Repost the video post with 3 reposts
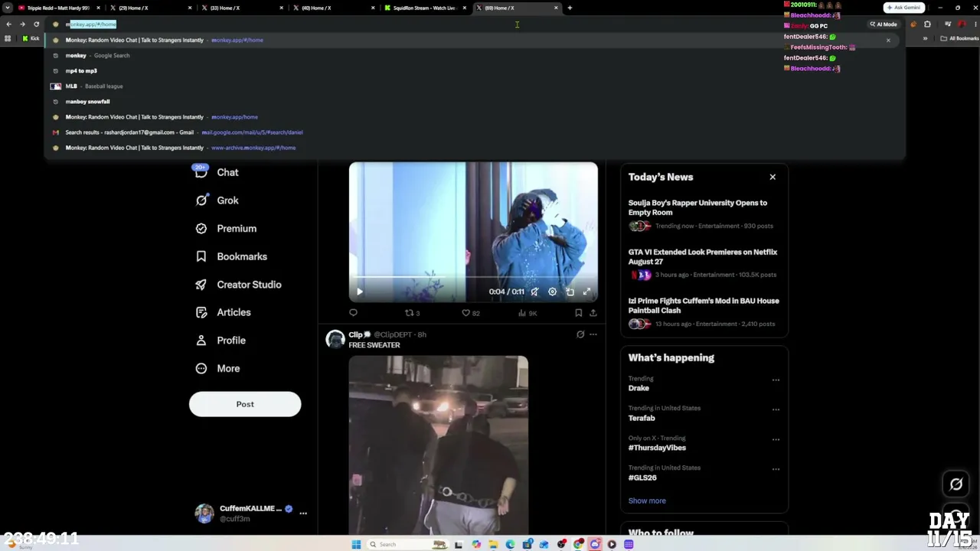This screenshot has width=980, height=551. pyautogui.click(x=412, y=313)
